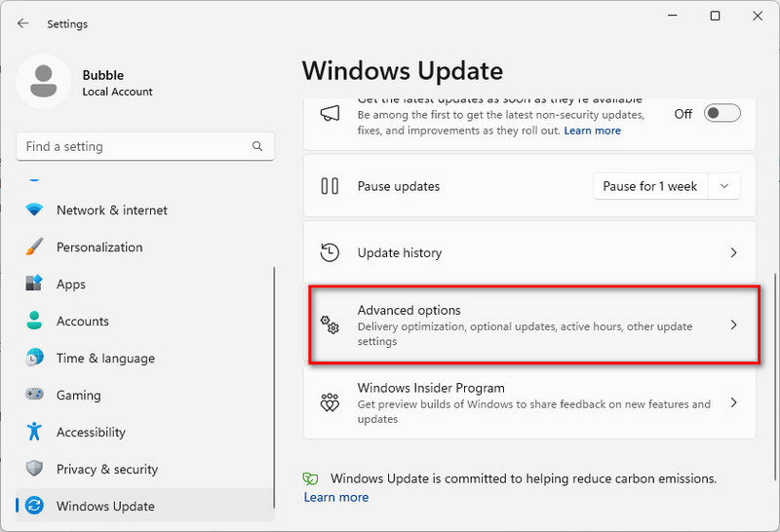Screen dimensions: 780x532
Task: Open the Windows Insider Program entry
Action: tap(529, 402)
